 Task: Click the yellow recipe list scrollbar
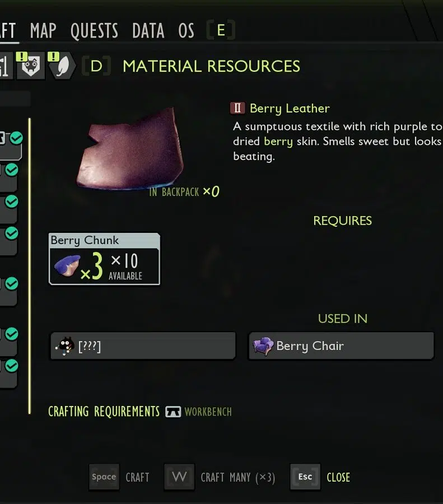tap(30, 266)
